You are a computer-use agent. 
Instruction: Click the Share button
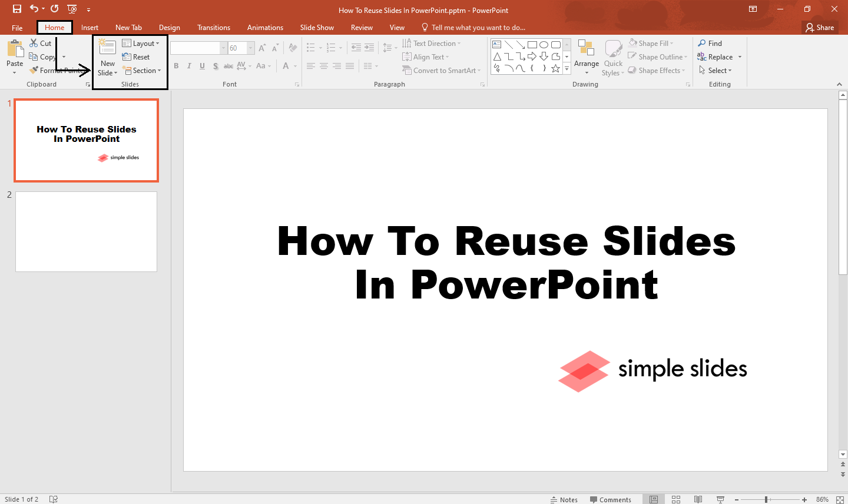(x=820, y=27)
